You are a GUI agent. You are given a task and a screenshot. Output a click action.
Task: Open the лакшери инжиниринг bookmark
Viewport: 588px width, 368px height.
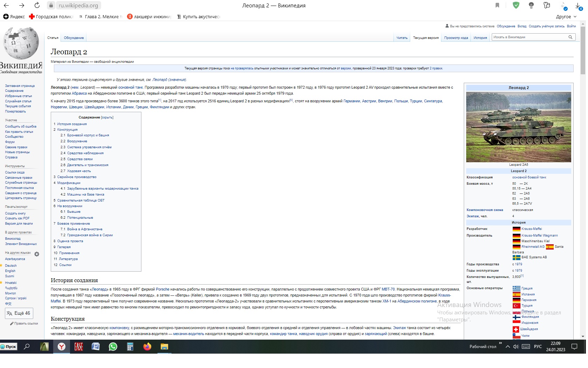click(x=149, y=16)
